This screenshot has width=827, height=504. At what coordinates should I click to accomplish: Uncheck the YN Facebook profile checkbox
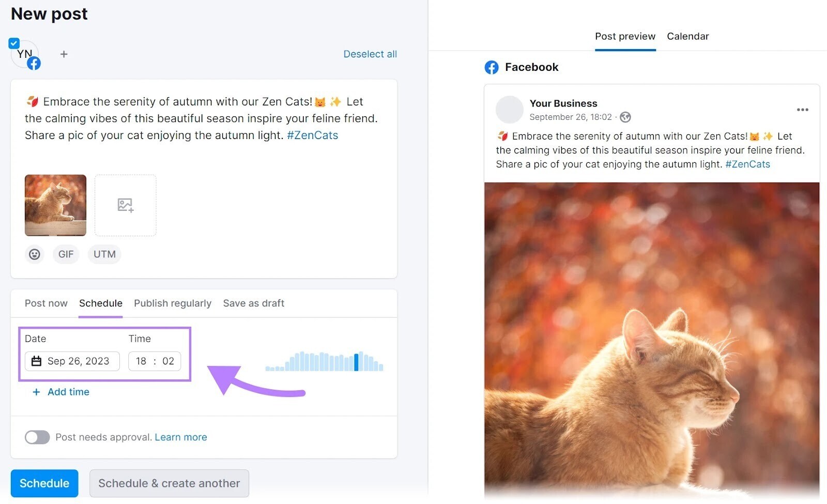click(x=14, y=43)
